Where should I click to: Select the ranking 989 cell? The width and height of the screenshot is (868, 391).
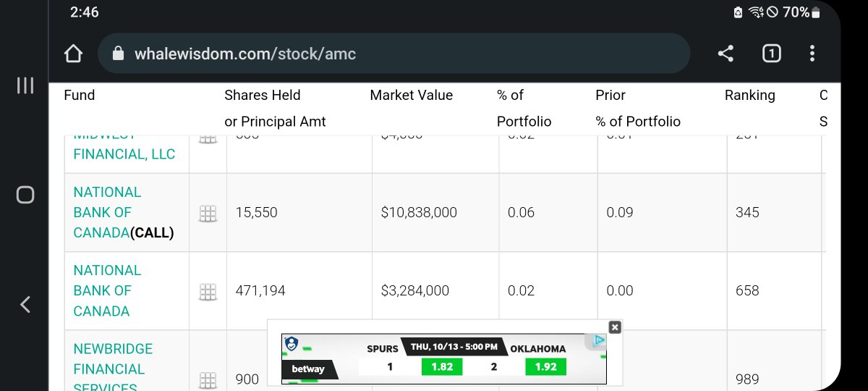(747, 379)
